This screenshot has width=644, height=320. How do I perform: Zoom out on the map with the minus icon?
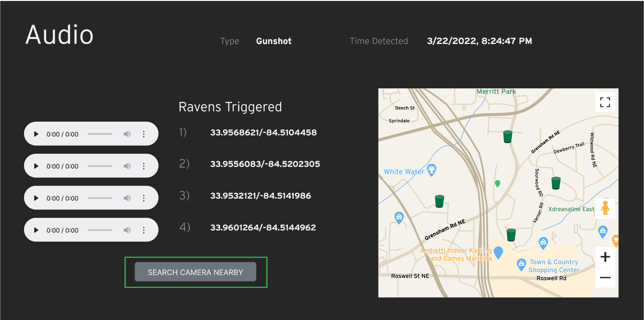tap(605, 278)
